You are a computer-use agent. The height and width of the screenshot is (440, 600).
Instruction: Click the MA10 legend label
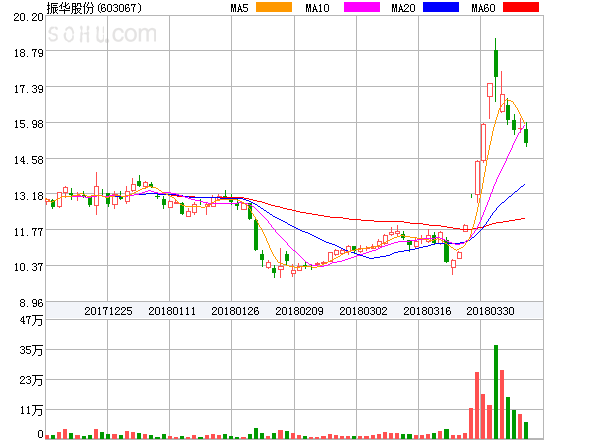317,8
